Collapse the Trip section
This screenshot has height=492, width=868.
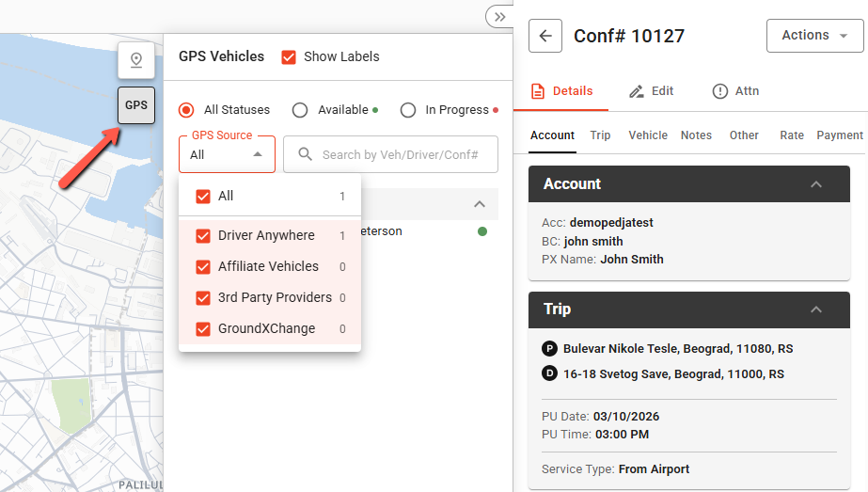(x=816, y=309)
